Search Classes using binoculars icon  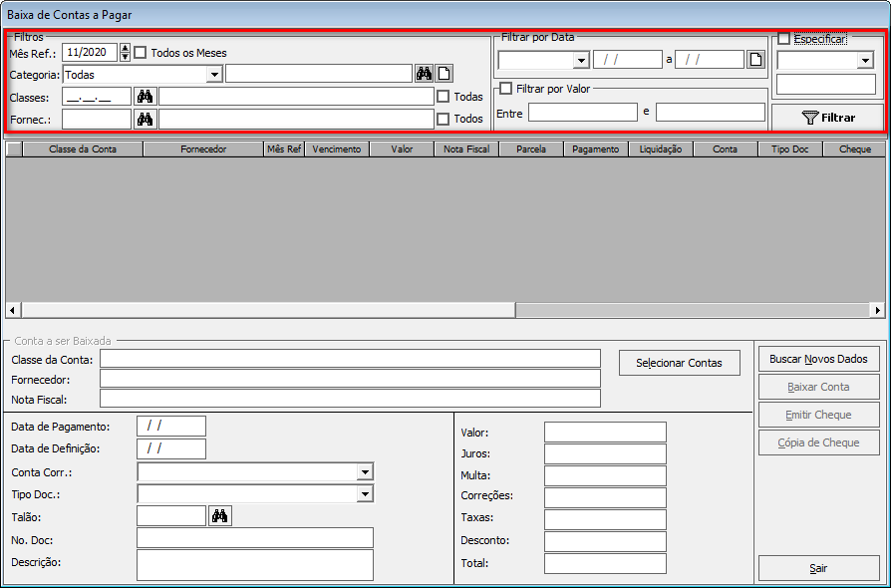click(145, 96)
